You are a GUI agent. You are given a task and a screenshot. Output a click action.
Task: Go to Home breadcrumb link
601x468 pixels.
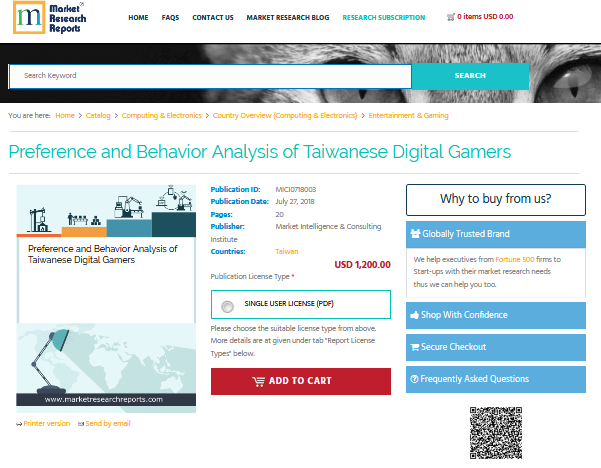click(x=65, y=115)
